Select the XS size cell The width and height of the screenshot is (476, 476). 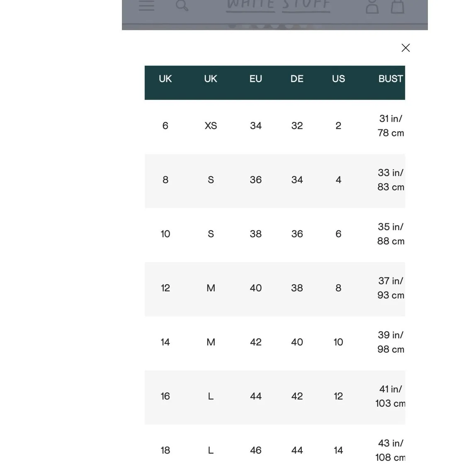(211, 126)
